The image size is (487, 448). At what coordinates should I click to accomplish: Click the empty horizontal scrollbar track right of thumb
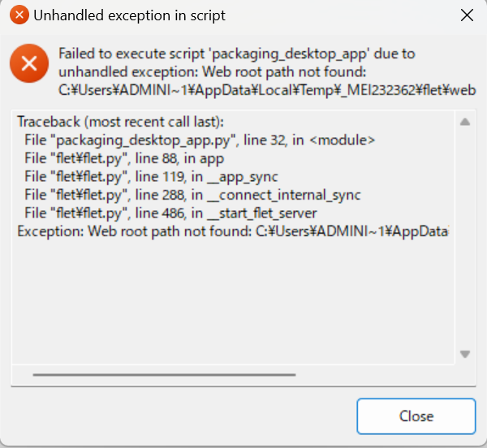tap(373, 374)
